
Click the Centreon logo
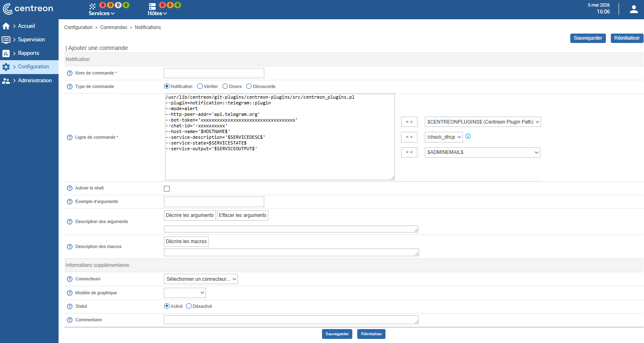pos(28,9)
